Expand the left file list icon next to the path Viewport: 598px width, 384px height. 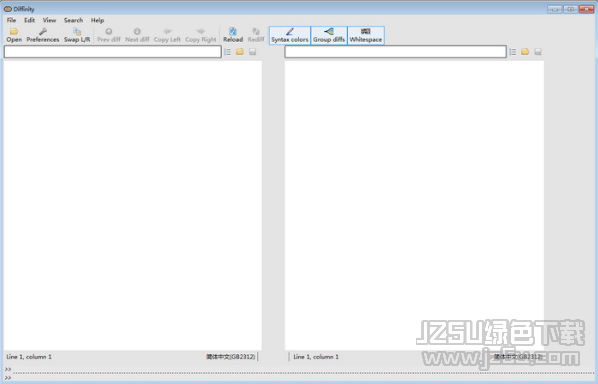[x=227, y=51]
